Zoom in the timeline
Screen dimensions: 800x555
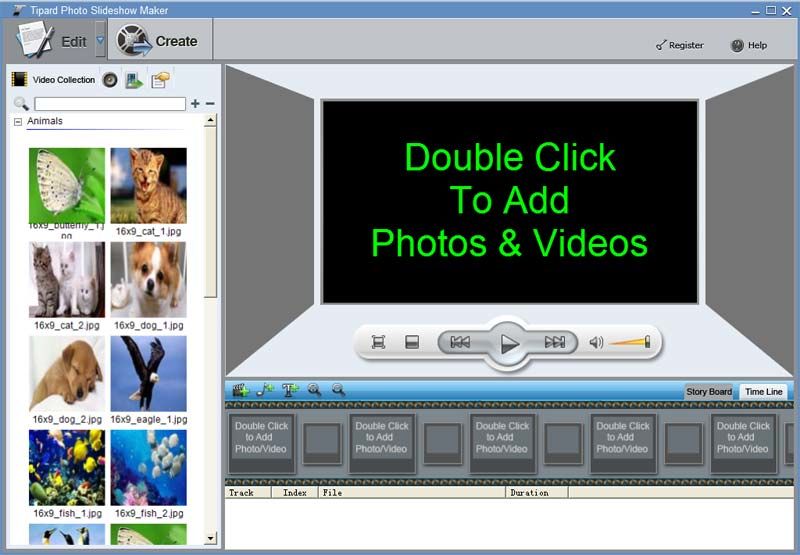(x=314, y=390)
